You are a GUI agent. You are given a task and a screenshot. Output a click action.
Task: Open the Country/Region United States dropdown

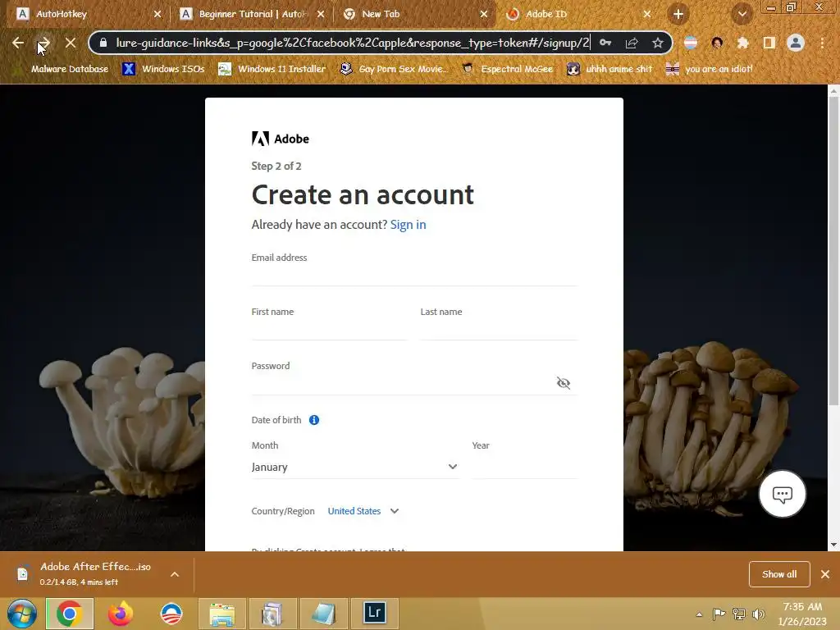coord(363,511)
